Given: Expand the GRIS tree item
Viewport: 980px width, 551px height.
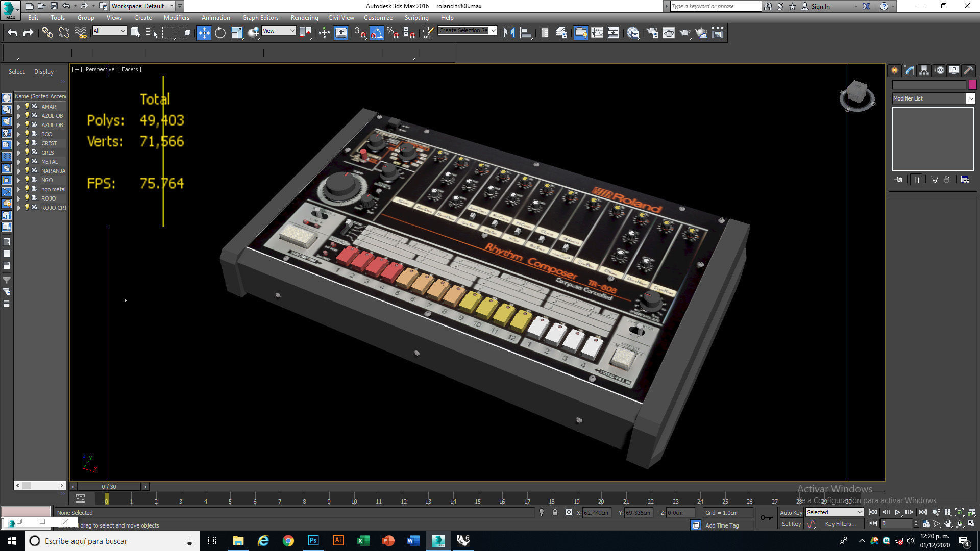Looking at the screenshot, I should tap(19, 153).
